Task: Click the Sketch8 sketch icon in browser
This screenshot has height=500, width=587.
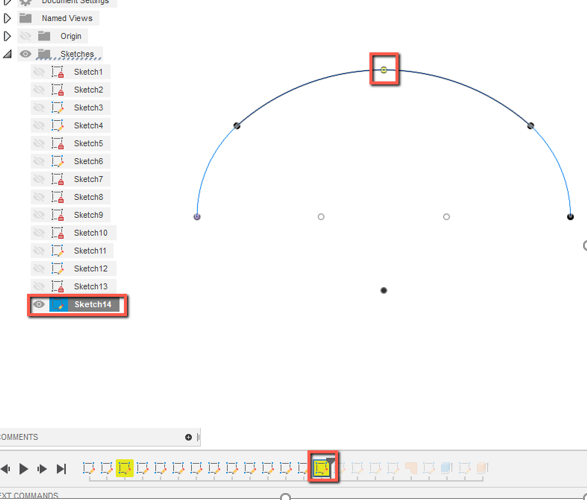Action: [x=58, y=197]
